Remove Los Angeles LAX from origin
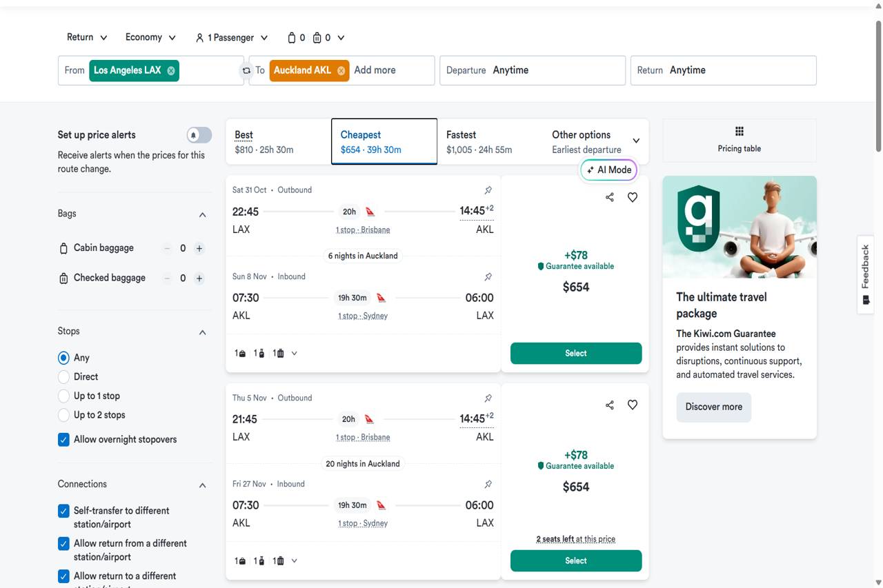 (171, 70)
